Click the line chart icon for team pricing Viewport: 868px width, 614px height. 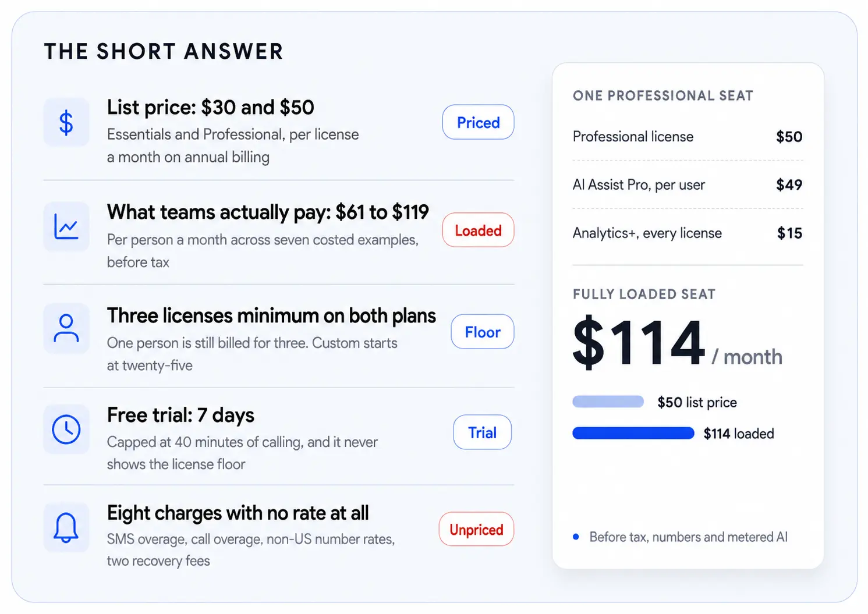pos(66,226)
